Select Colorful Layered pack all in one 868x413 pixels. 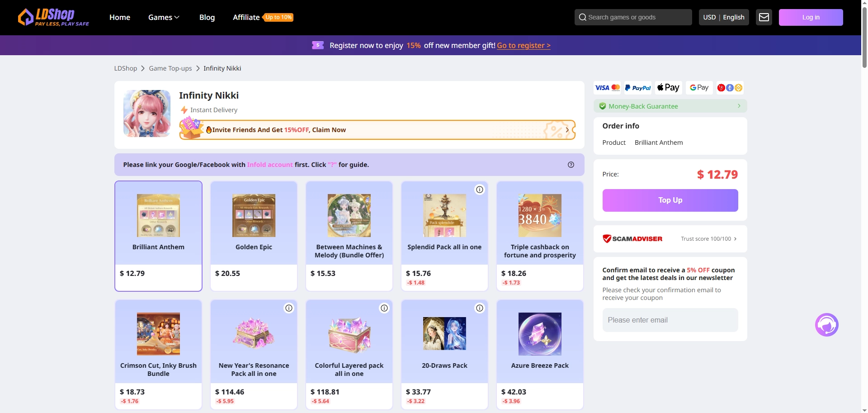(x=349, y=355)
